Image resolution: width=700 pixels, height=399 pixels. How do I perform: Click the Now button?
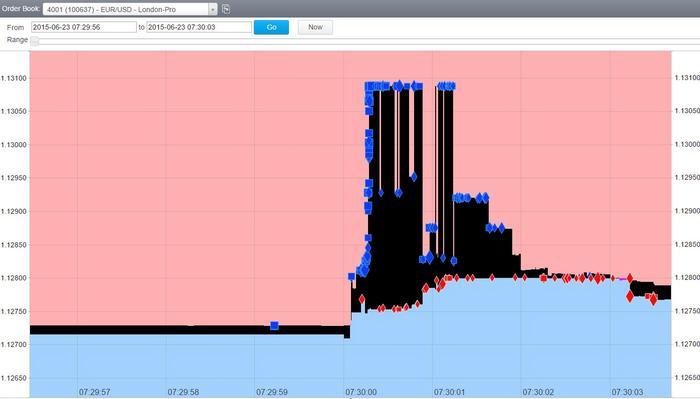(x=315, y=27)
